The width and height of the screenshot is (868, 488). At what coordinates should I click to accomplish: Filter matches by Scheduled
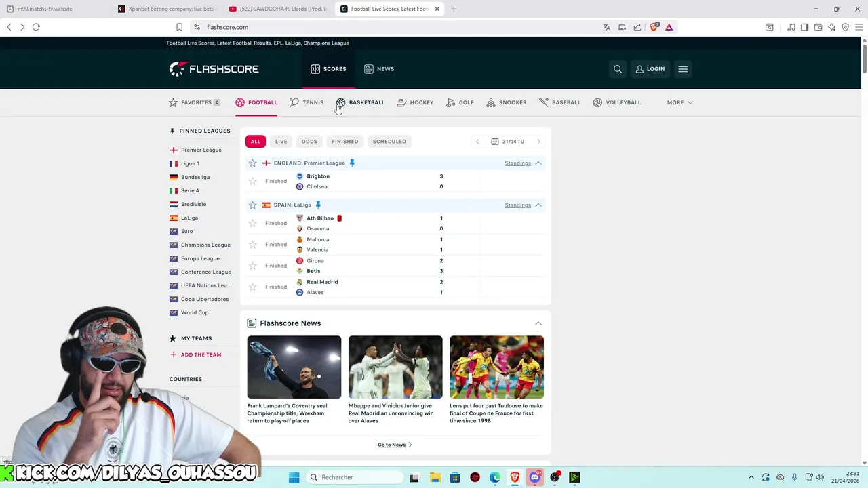(389, 142)
